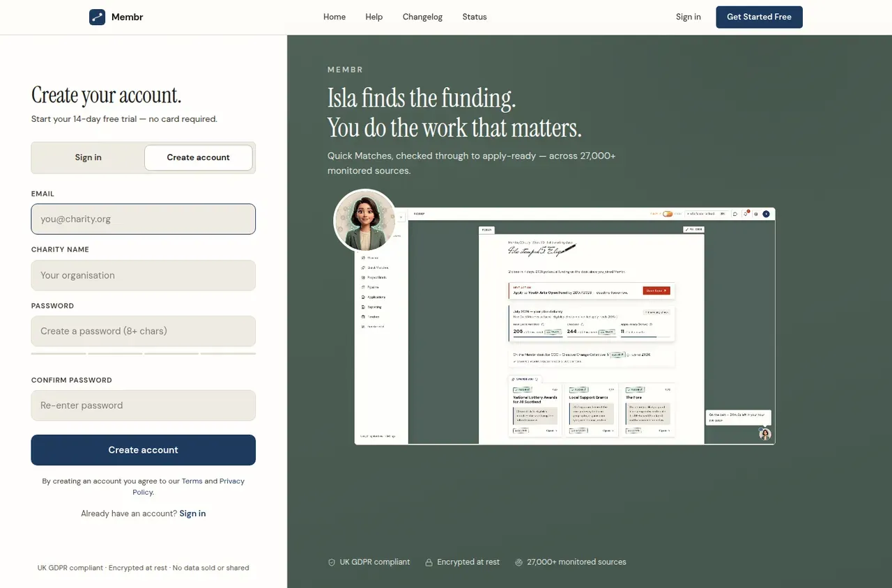The image size is (892, 588).
Task: Focus the Re-enter password field
Action: coord(144,405)
